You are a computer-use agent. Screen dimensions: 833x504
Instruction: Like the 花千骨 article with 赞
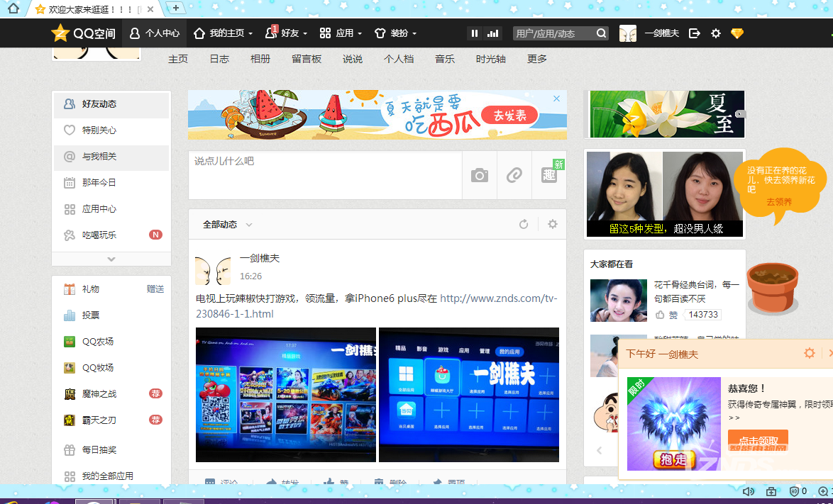coord(667,315)
